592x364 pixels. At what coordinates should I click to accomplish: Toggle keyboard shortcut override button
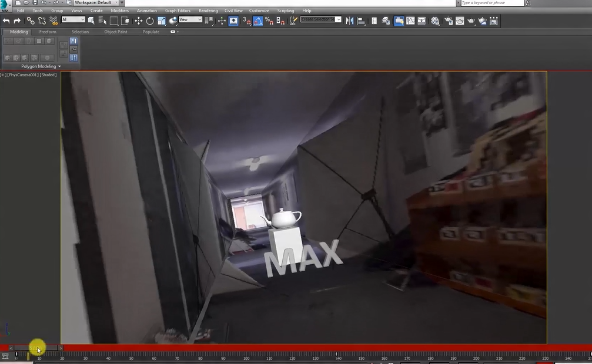click(233, 21)
